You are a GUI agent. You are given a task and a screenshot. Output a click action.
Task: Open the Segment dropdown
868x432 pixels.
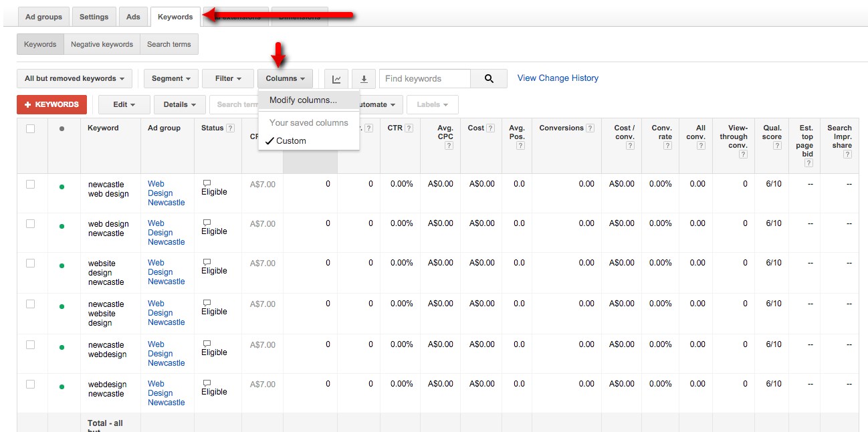[171, 78]
